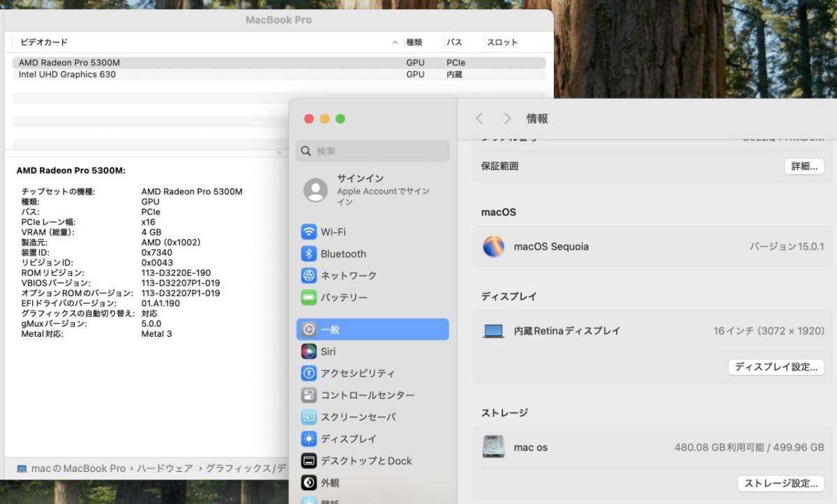Click the 詳細 warranty details button

coord(803,166)
